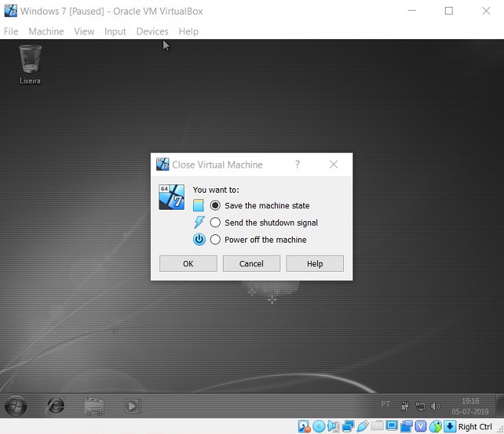The image size is (504, 434).
Task: Open Windows Media Player in guest taskbar
Action: pos(133,406)
